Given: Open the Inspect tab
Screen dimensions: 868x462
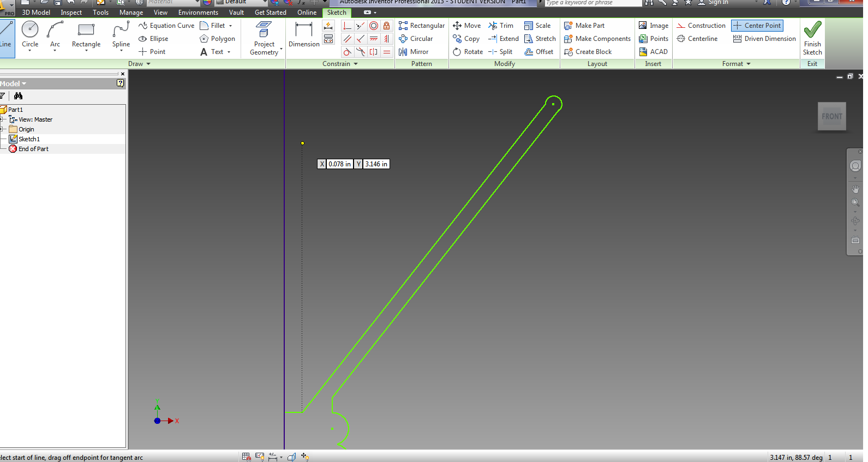Looking at the screenshot, I should pos(71,13).
